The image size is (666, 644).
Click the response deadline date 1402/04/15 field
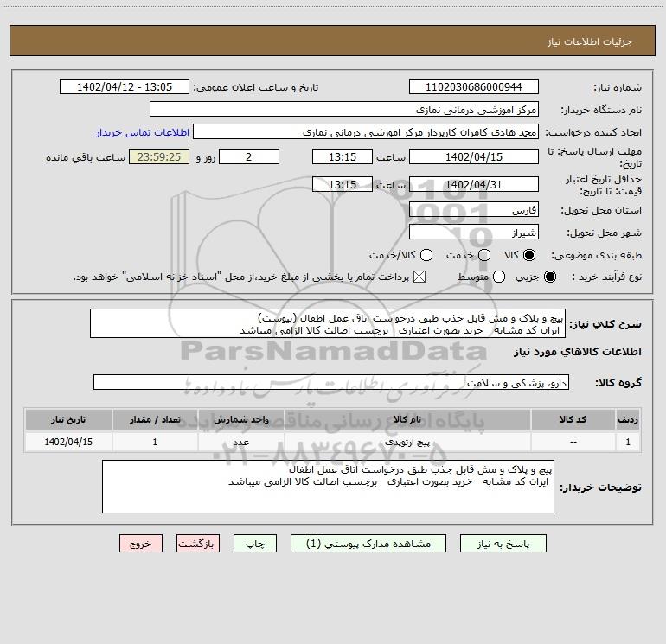point(474,156)
